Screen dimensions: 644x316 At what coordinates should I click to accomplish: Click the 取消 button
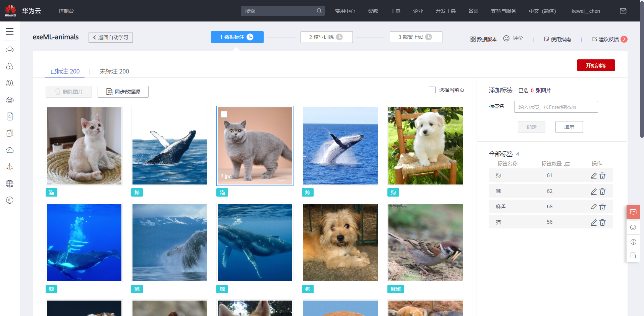[569, 127]
